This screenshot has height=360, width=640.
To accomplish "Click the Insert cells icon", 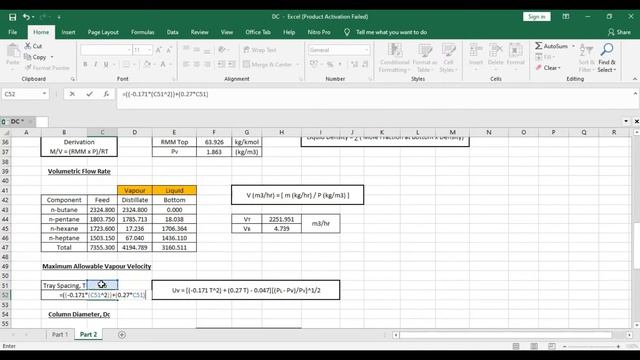I will (476, 51).
